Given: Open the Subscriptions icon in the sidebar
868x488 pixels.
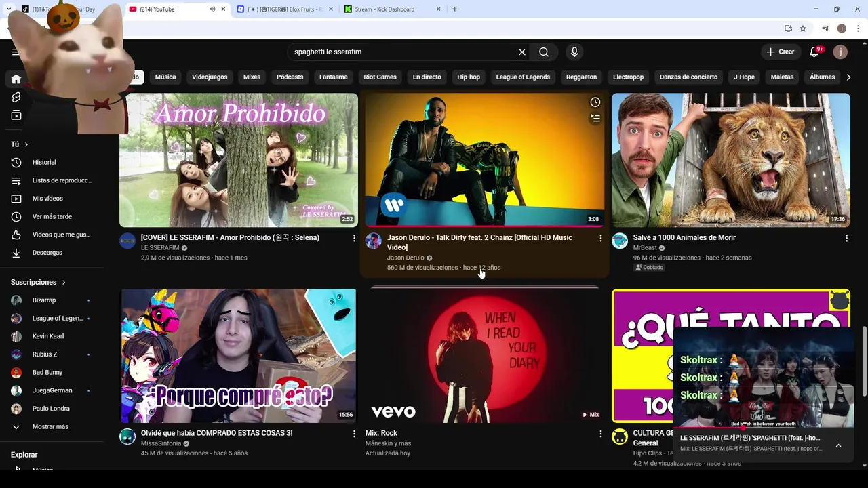Looking at the screenshot, I should pyautogui.click(x=16, y=116).
